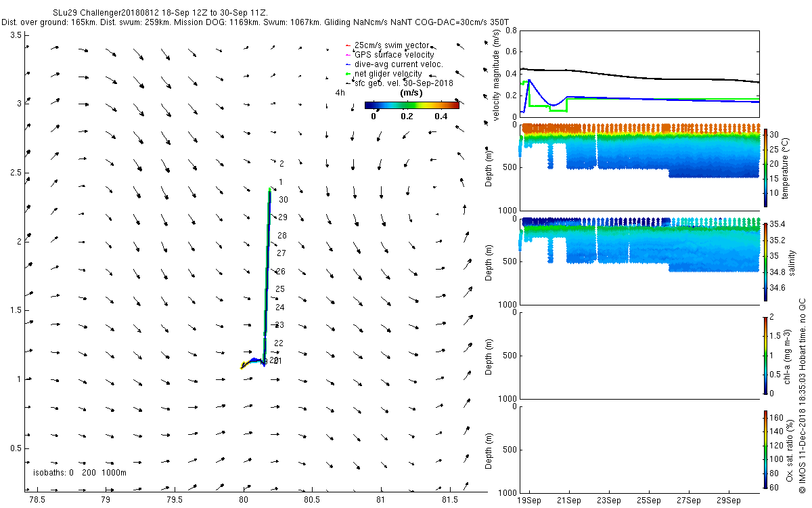Image resolution: width=812 pixels, height=508 pixels.
Task: Click the '80.5' longitude tick on the map
Action: [312, 499]
